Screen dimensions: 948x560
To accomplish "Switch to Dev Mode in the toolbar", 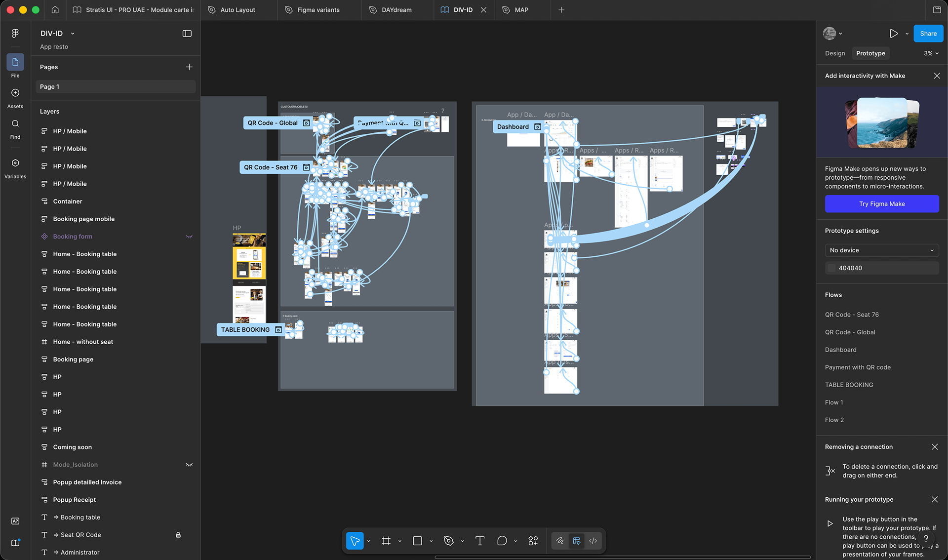I will [x=593, y=541].
